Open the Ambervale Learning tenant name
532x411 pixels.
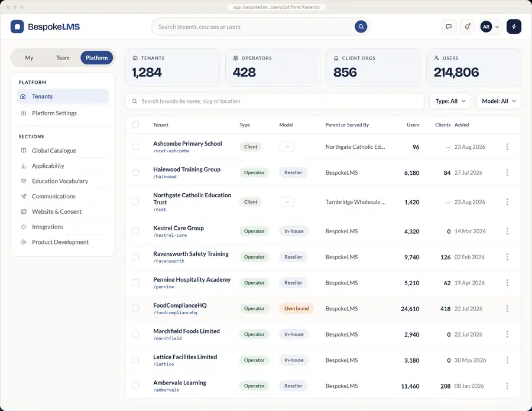pos(180,383)
